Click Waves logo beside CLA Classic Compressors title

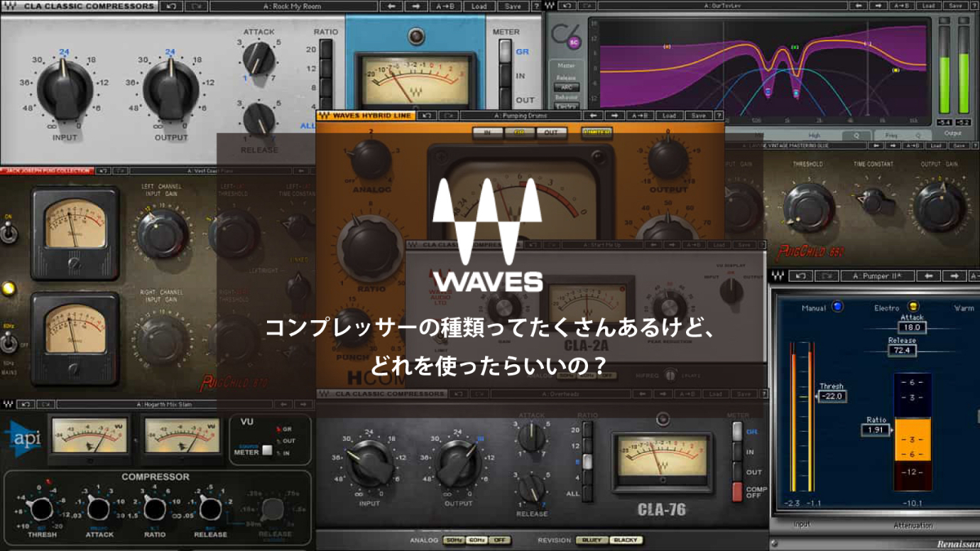[10, 6]
